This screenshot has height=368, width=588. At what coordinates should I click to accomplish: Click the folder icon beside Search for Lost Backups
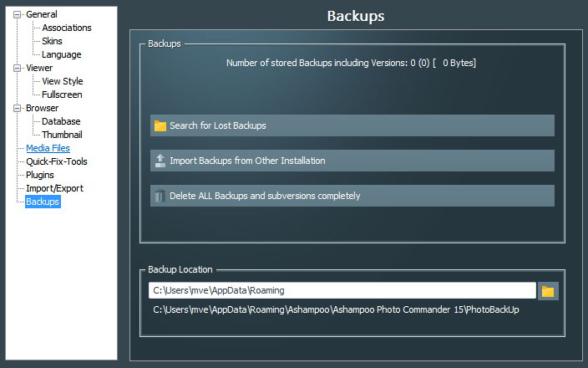pos(160,125)
